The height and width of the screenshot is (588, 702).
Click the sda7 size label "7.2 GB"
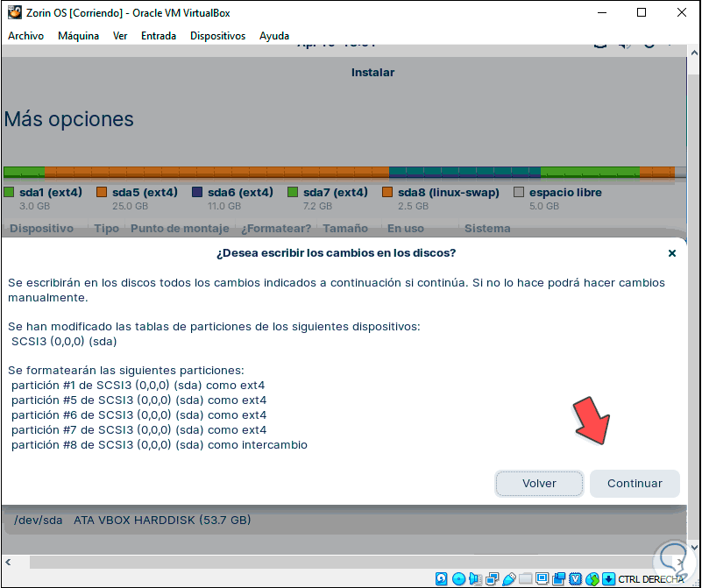[317, 206]
